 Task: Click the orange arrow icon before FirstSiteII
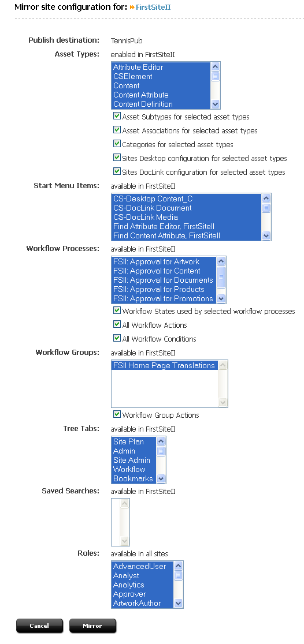pyautogui.click(x=132, y=8)
